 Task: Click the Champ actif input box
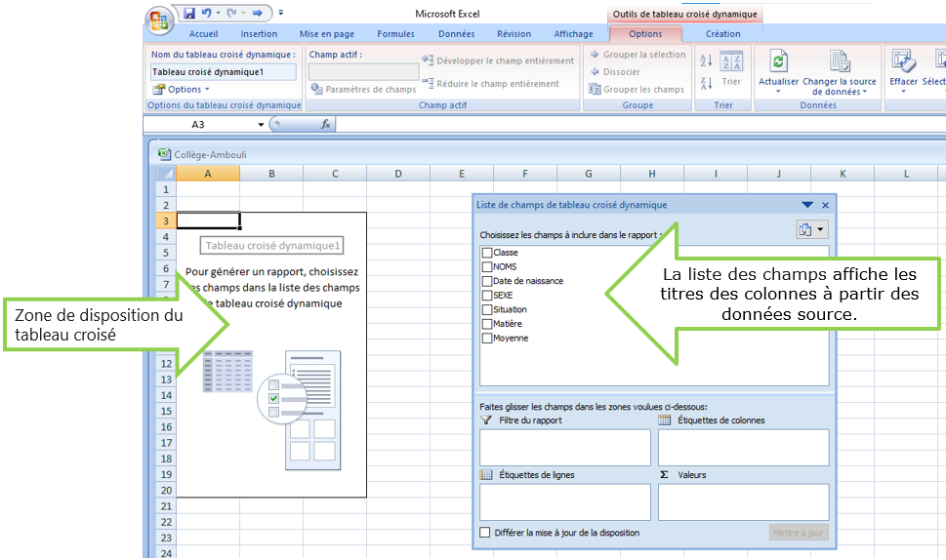click(364, 72)
